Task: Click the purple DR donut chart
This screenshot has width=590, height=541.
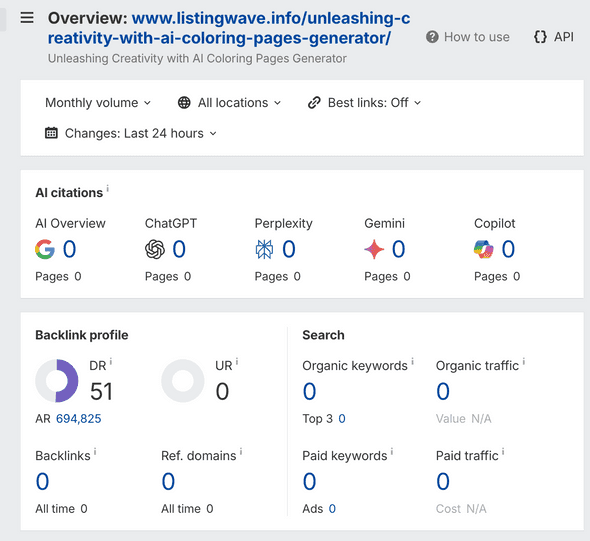Action: point(57,381)
